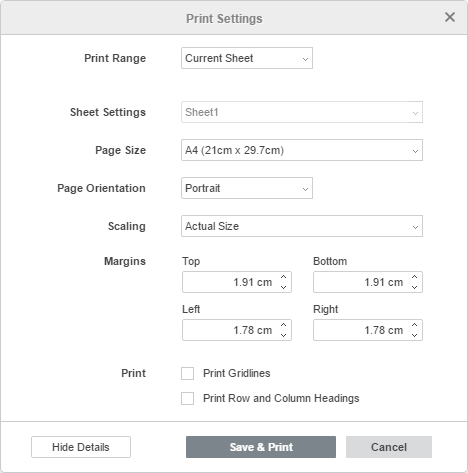Image resolution: width=468 pixels, height=473 pixels.
Task: Decrease the Right margin with down arrow
Action: coord(414,335)
